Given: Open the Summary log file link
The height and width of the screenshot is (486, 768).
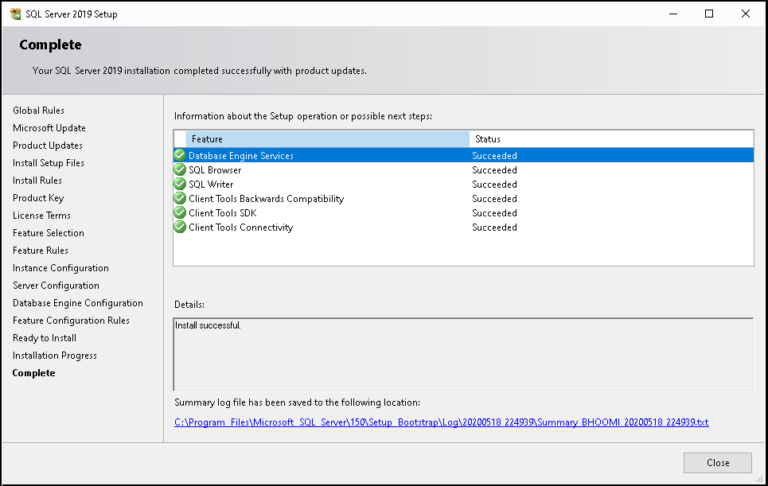Looking at the screenshot, I should click(441, 422).
